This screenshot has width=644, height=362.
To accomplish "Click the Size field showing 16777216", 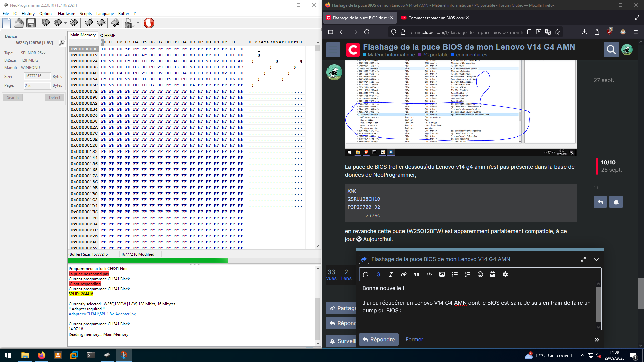I will (x=37, y=76).
